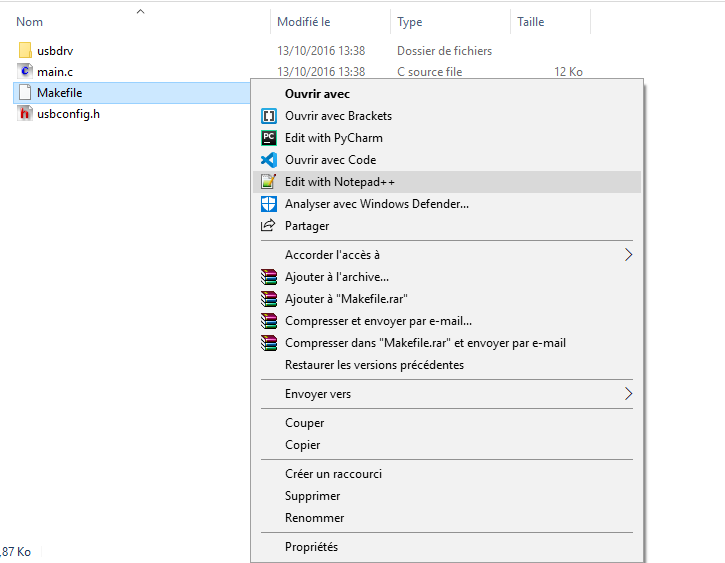Click the usbdrv folder icon

pyautogui.click(x=26, y=51)
